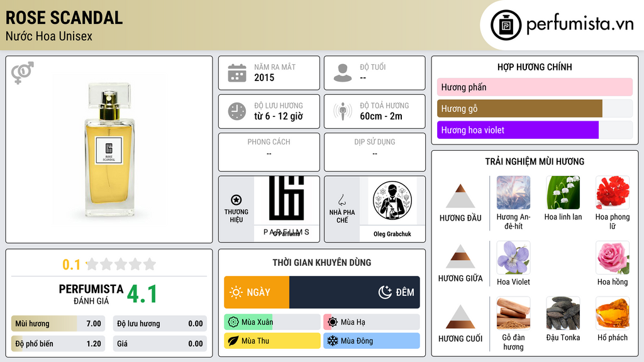
Task: Click the person icon next to Độ tuổi
Action: [x=343, y=73]
